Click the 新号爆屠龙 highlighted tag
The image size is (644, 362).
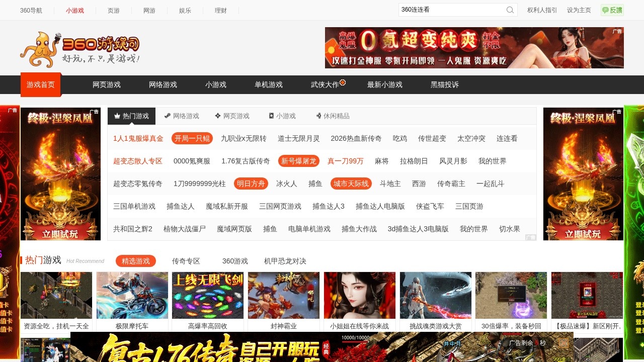(x=299, y=161)
